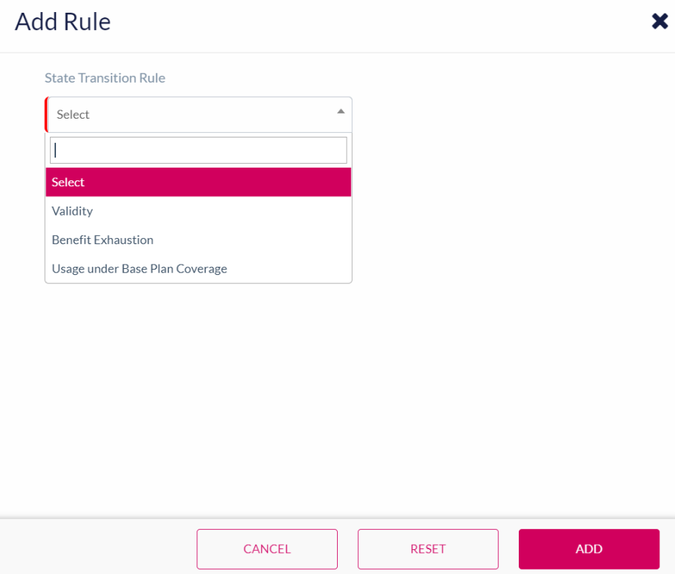Click the "Add Rule" dialog title
The width and height of the screenshot is (675, 574).
click(63, 21)
